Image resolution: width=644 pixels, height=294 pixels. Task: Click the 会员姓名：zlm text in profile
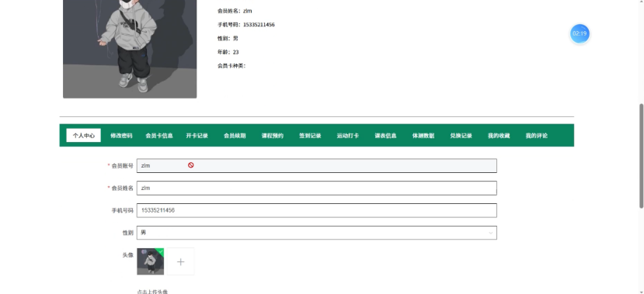(x=235, y=11)
